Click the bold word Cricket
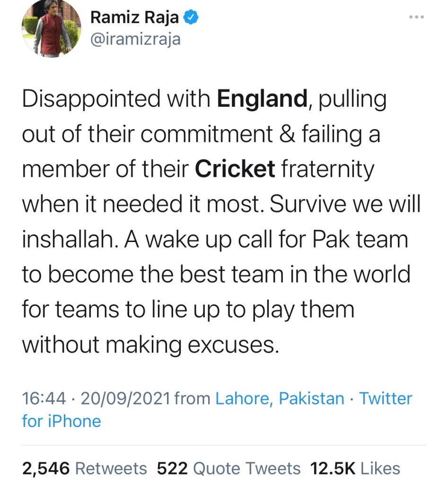 235,169
